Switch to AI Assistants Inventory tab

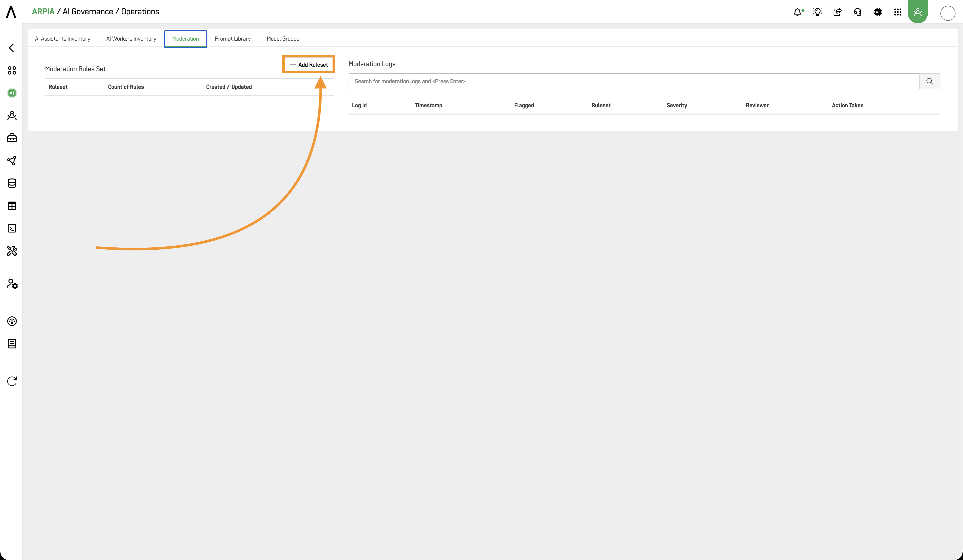click(63, 39)
